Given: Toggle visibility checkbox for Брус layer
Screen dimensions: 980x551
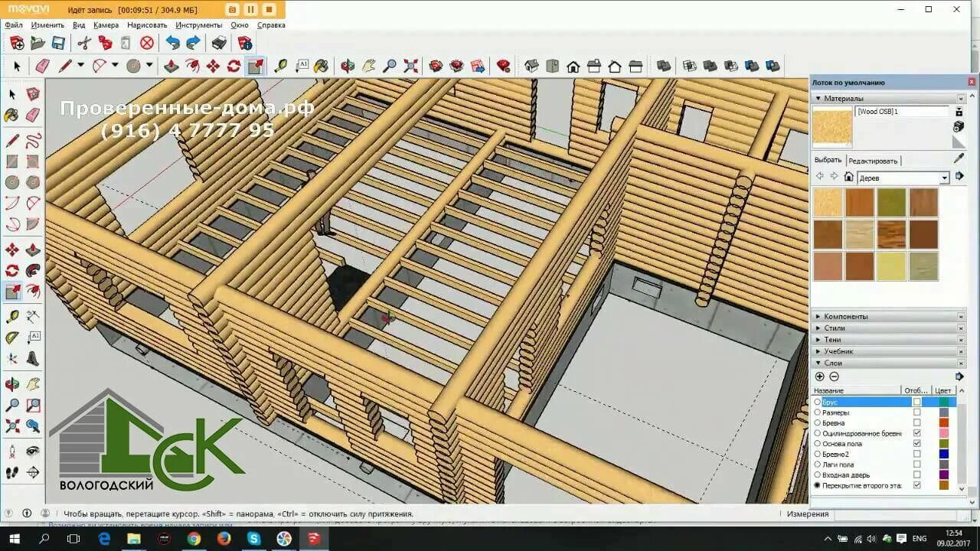Looking at the screenshot, I should [916, 402].
